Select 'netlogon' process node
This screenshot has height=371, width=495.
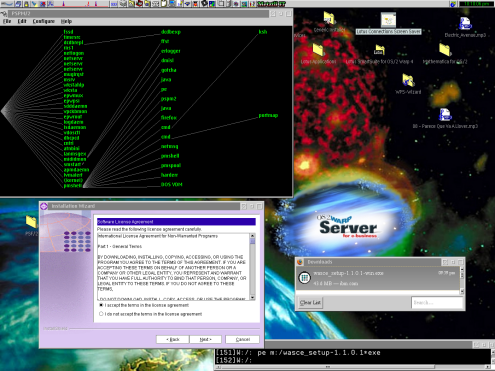pos(74,53)
